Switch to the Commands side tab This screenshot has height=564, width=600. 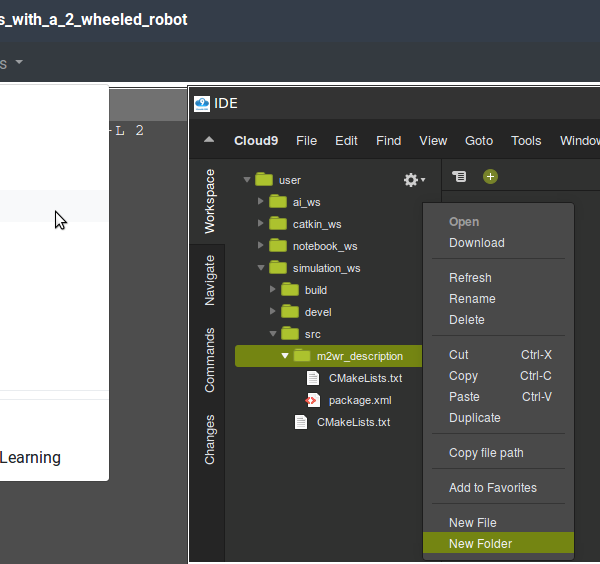coord(209,360)
